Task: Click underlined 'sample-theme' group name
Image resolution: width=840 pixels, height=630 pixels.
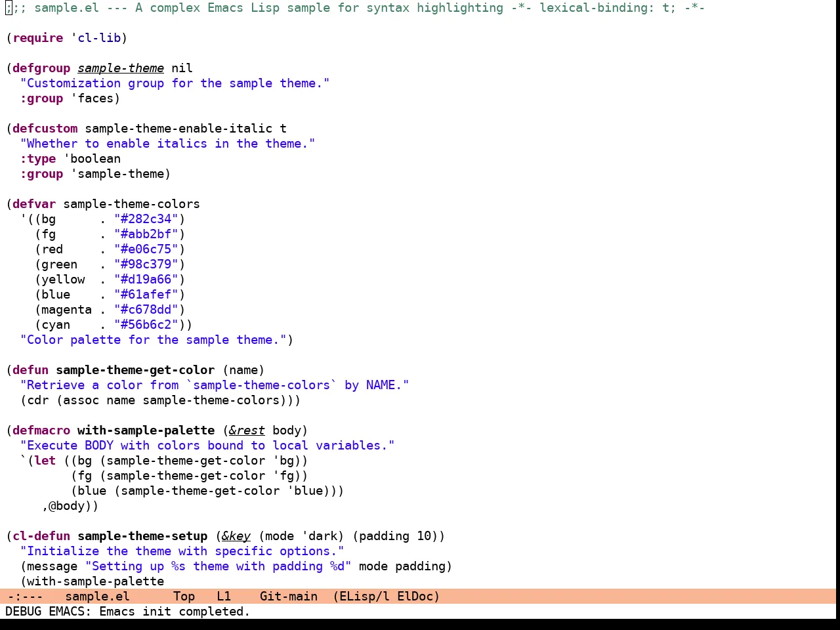Action: coord(121,68)
